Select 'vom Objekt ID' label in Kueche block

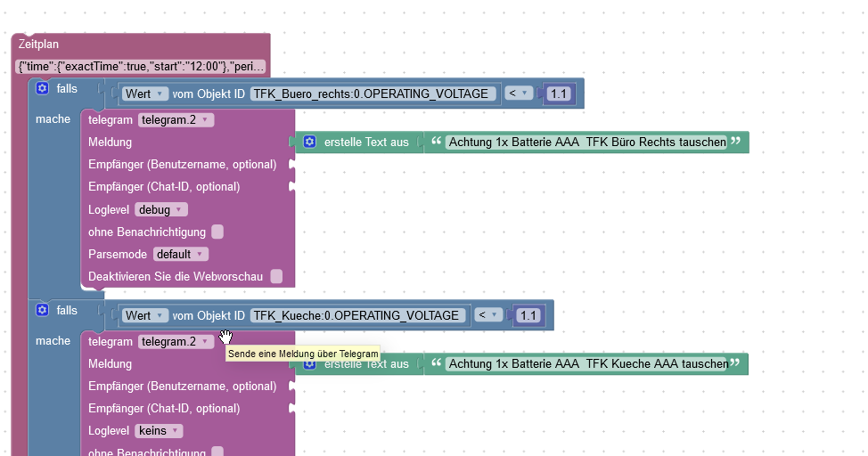click(x=209, y=316)
